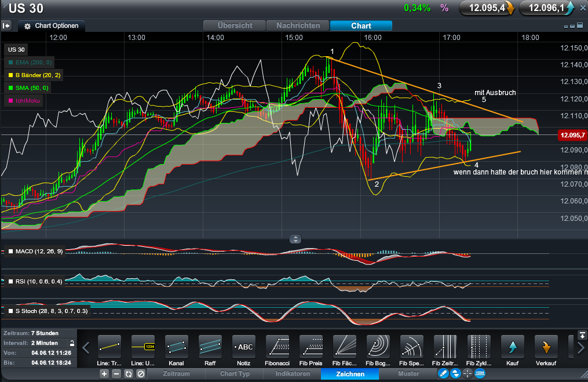Open the Zeitraum time range value
This screenshot has width=588, height=382.
tap(45, 333)
